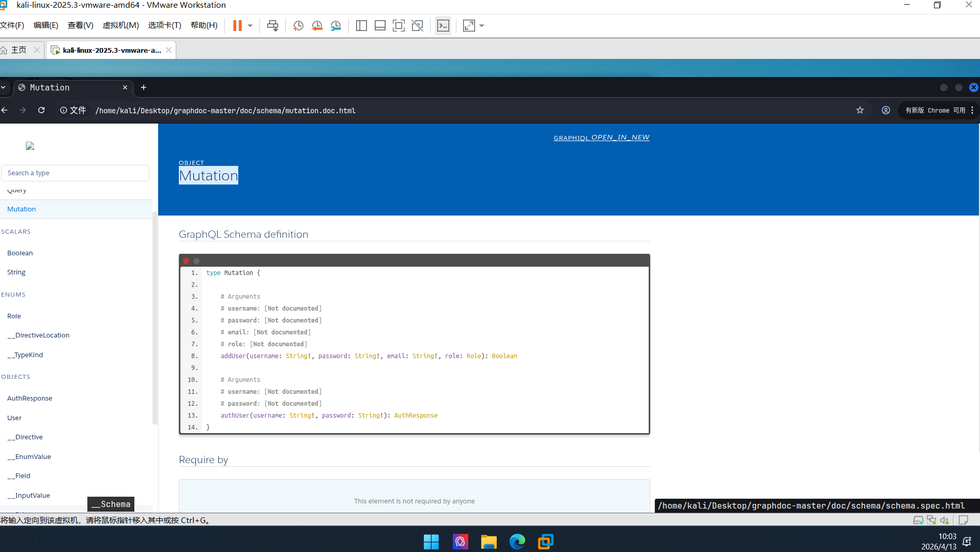
Task: Open the Role enum page
Action: click(x=14, y=316)
